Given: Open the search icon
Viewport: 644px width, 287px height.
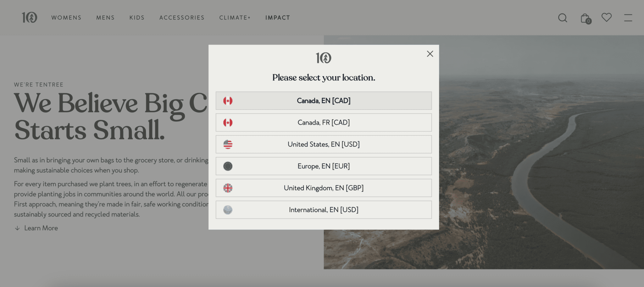Looking at the screenshot, I should click(x=563, y=18).
